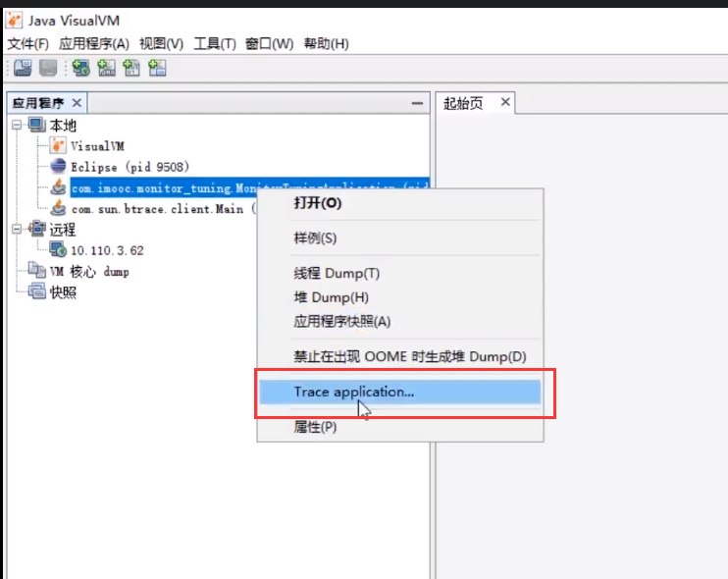Click the host icon beside 10.110.3.62
The width and height of the screenshot is (728, 579).
(58, 250)
